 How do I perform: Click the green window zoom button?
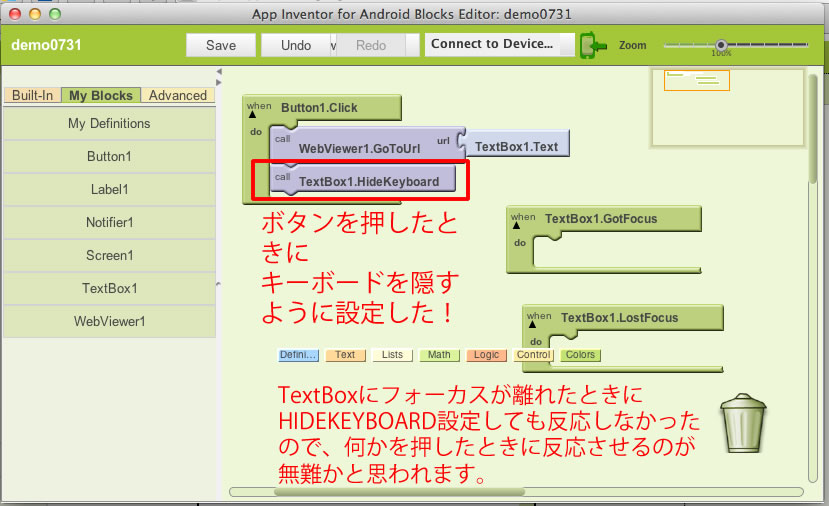(x=55, y=14)
